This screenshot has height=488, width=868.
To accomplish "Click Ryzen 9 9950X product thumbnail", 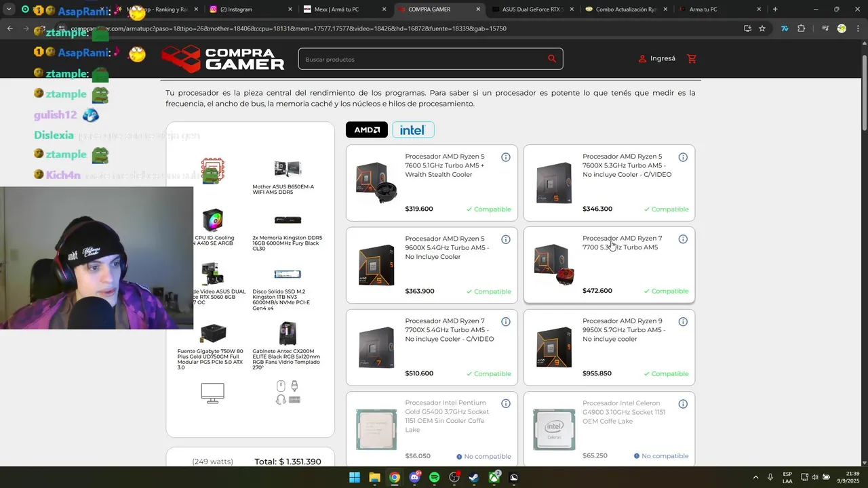I will (x=554, y=347).
